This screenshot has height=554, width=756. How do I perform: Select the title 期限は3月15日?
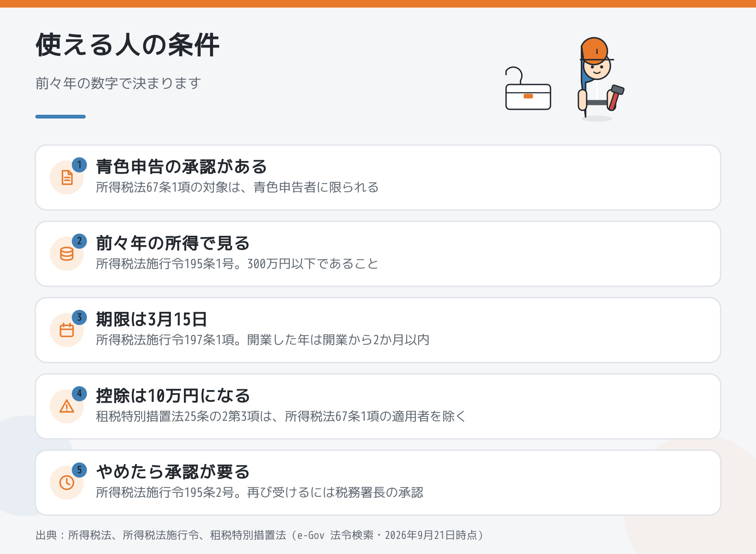point(152,319)
